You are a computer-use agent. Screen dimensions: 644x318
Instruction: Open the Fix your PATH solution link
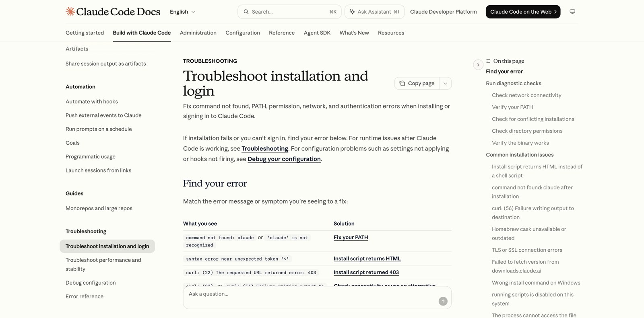(x=351, y=237)
